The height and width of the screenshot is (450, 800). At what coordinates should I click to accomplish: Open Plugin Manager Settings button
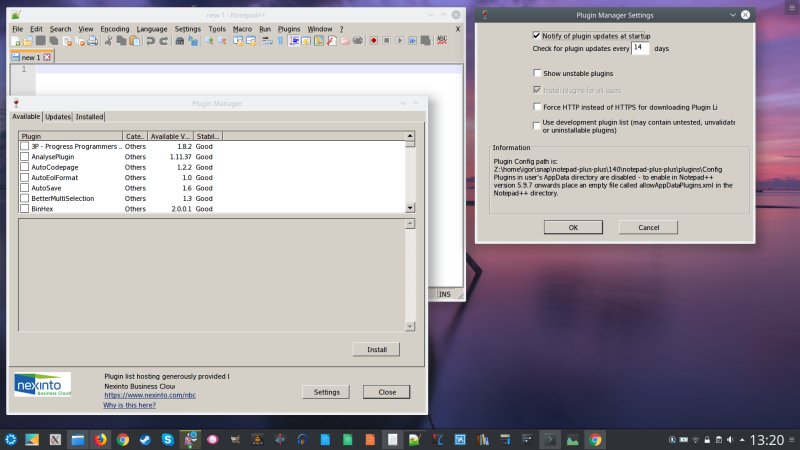(x=327, y=392)
